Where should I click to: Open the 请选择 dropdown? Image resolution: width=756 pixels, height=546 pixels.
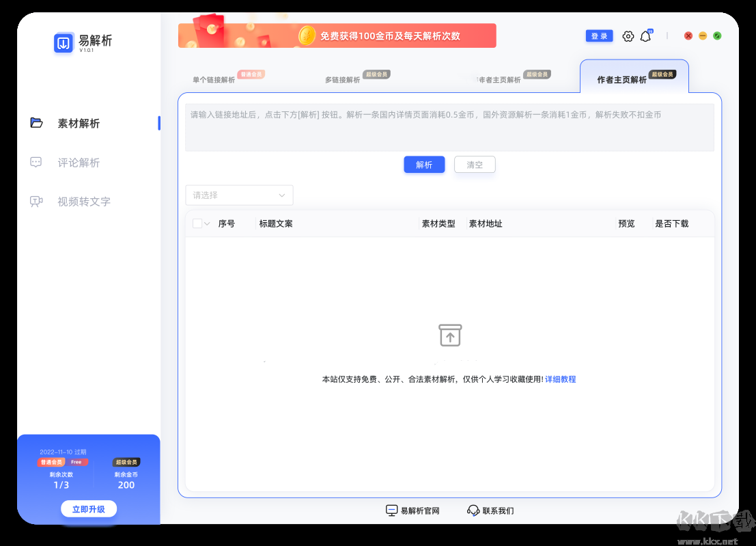point(239,195)
